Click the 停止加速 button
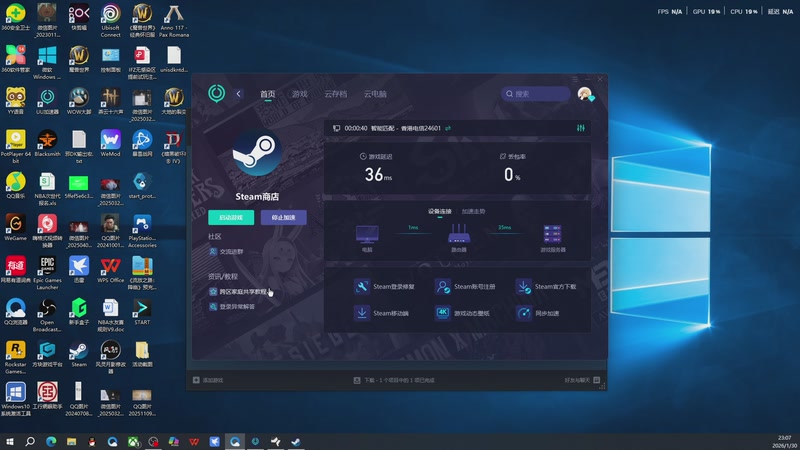This screenshot has width=800, height=450. pyautogui.click(x=284, y=217)
